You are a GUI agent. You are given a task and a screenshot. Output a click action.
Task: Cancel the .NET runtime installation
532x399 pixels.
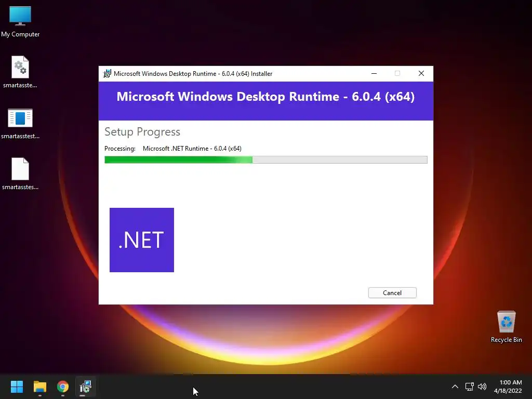pos(392,293)
